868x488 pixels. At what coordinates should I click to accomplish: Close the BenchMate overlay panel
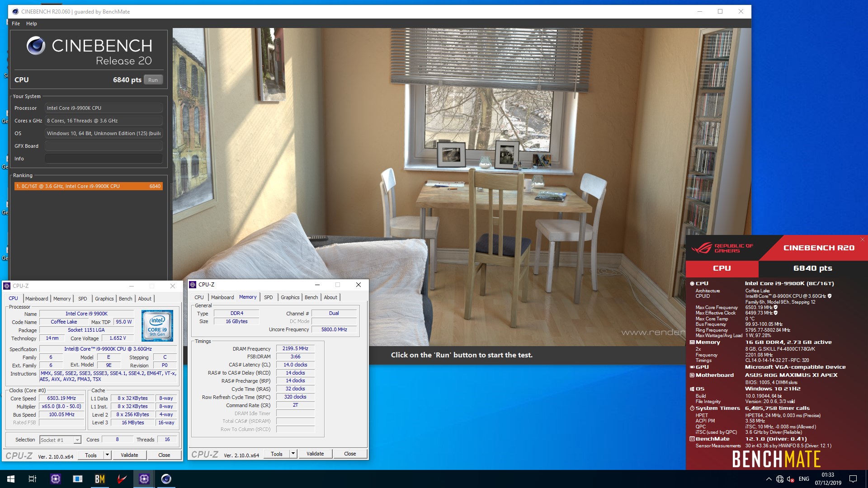[862, 239]
